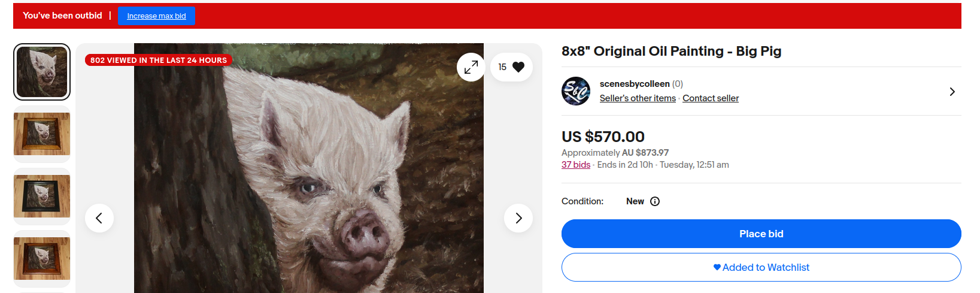Viewport: 980px width, 293px height.
Task: Toggle the Added to Watchlist button
Action: pos(761,267)
